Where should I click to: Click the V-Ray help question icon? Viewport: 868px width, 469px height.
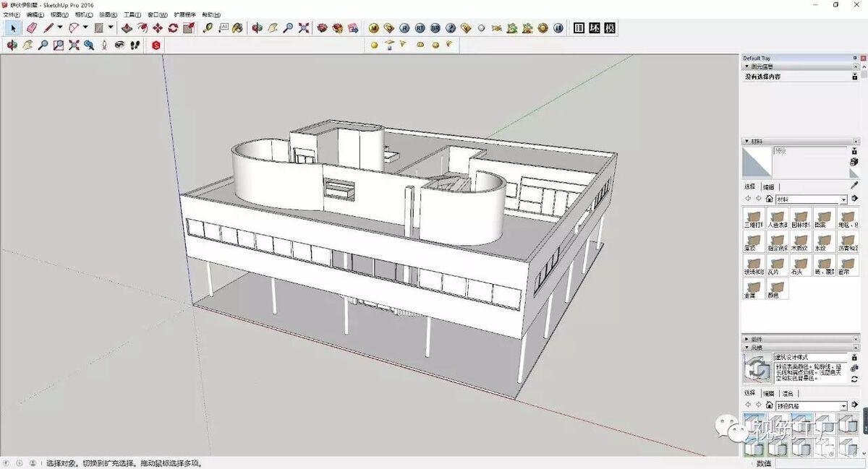point(450,28)
